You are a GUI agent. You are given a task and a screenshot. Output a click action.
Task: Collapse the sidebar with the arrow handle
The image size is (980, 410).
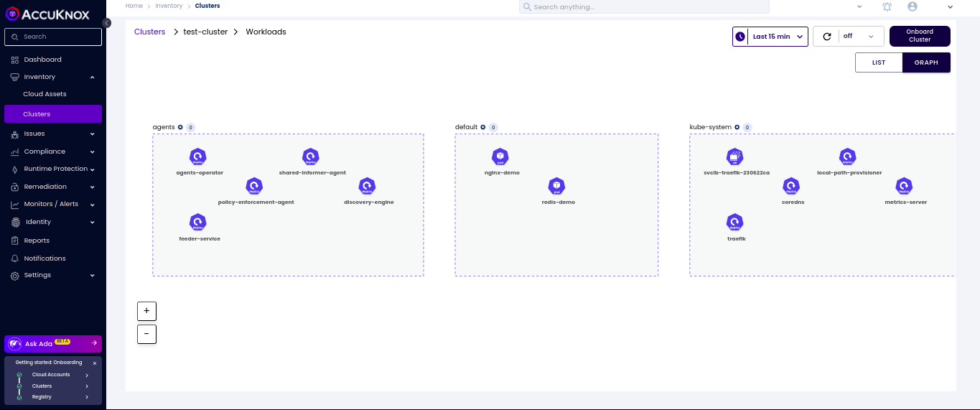click(106, 23)
